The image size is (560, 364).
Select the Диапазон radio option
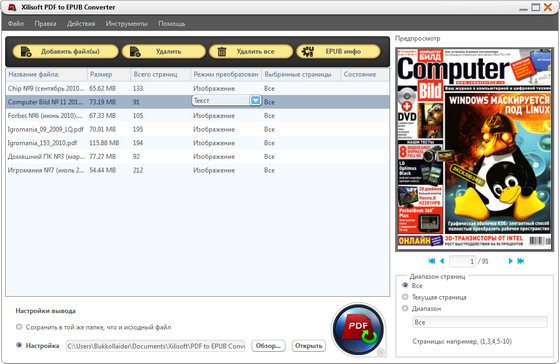coord(405,308)
